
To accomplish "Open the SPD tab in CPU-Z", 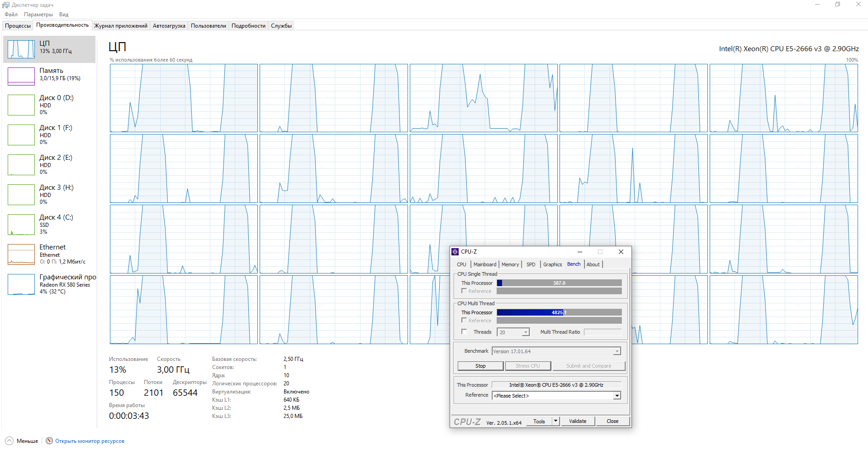I will tap(531, 264).
